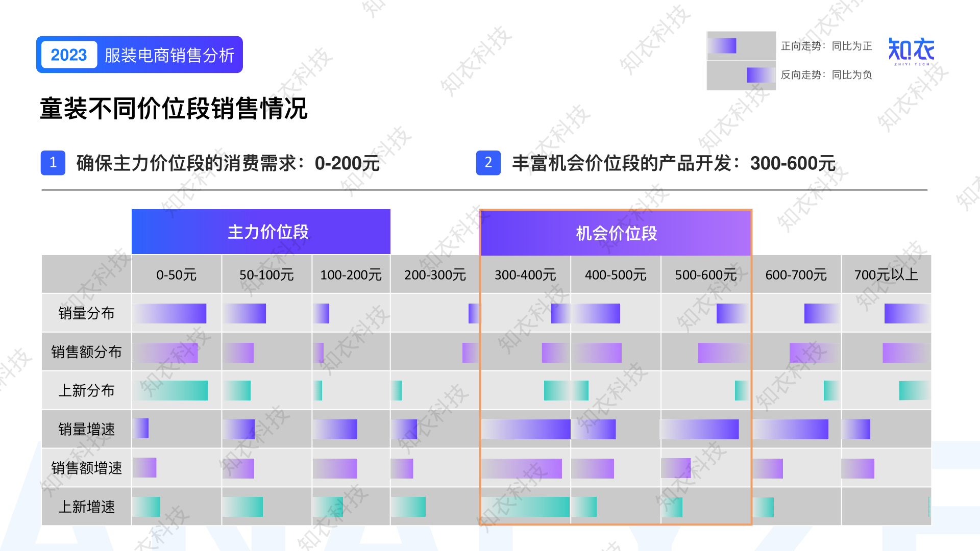Click the 上新增速 bar for 50-100元
The width and height of the screenshot is (980, 551).
[243, 507]
